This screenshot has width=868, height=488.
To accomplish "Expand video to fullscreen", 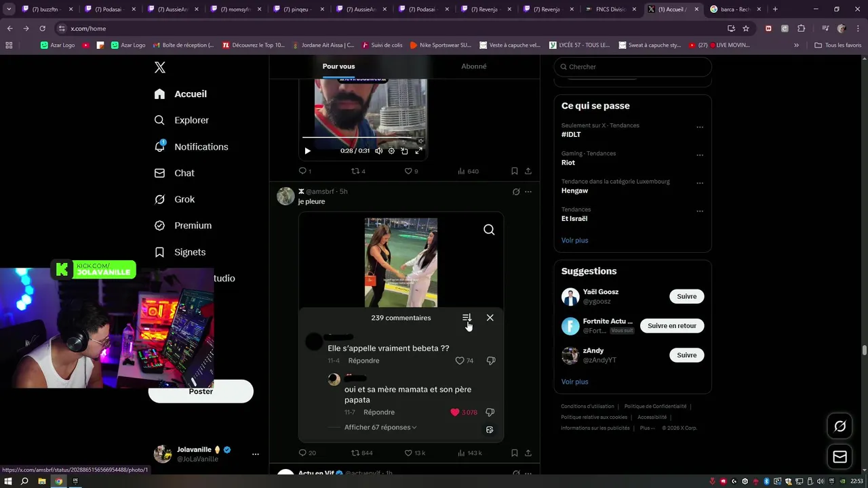I will 418,151.
